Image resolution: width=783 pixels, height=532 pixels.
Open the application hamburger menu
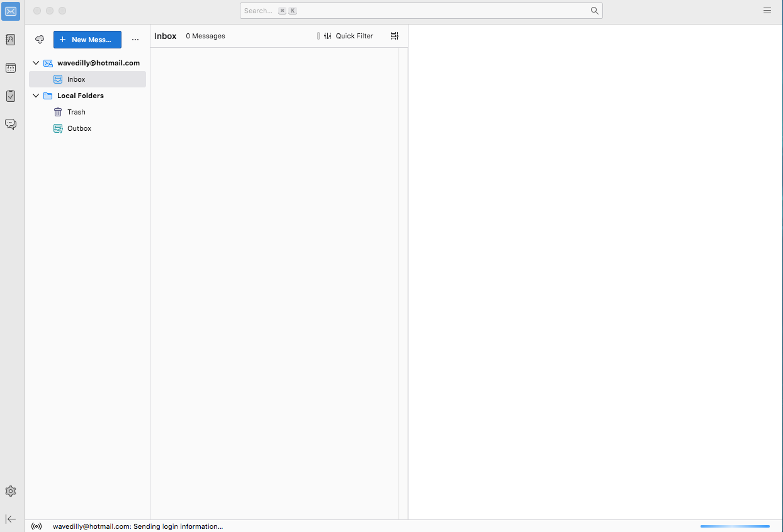point(767,11)
